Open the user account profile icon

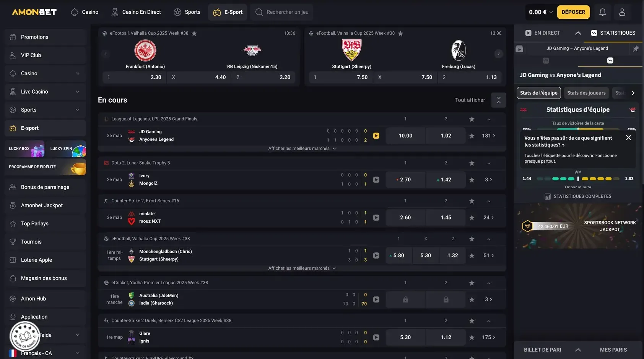(622, 12)
